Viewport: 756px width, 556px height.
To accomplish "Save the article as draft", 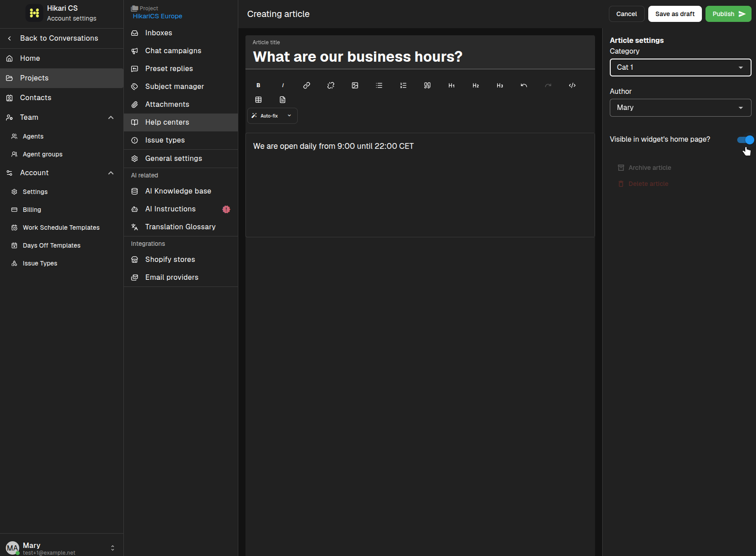I will tap(675, 14).
